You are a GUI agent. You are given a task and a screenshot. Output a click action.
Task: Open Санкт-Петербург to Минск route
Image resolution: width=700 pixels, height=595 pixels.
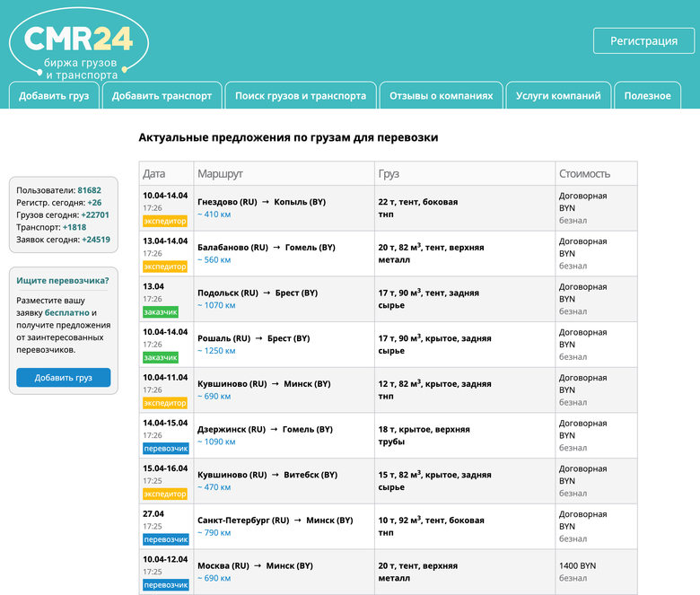click(267, 521)
